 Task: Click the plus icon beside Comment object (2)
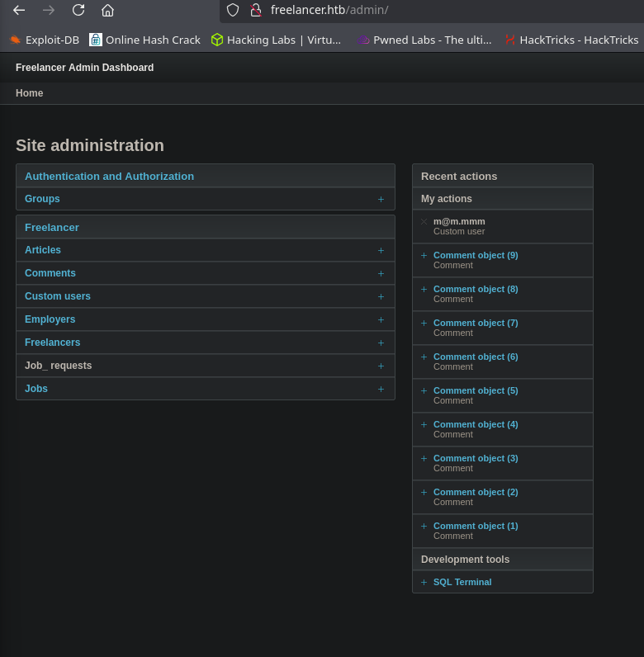coord(424,492)
